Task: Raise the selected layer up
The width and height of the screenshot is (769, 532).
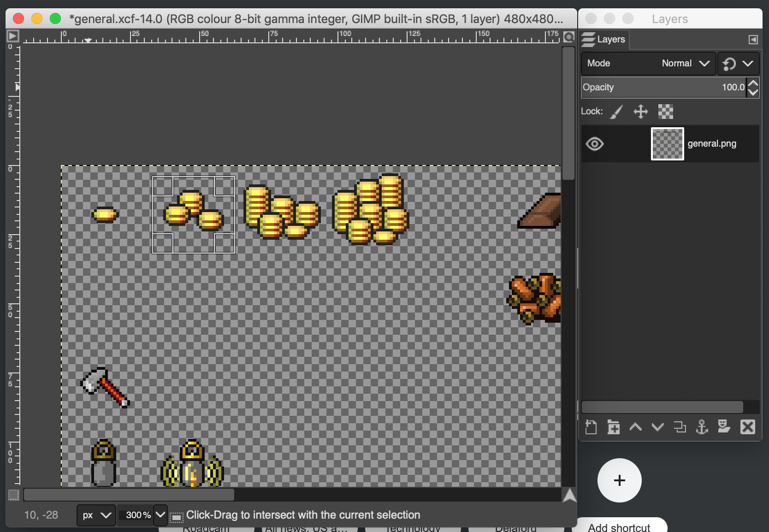Action: [636, 427]
